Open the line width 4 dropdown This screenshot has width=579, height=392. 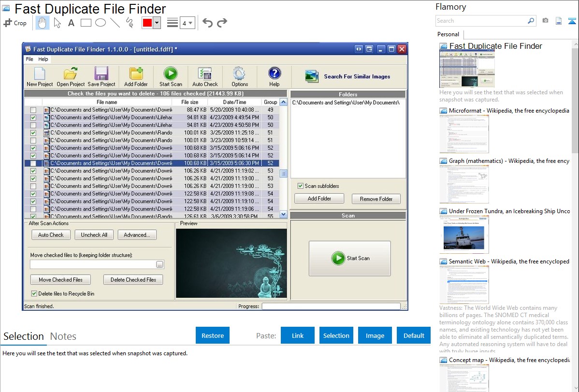point(188,23)
